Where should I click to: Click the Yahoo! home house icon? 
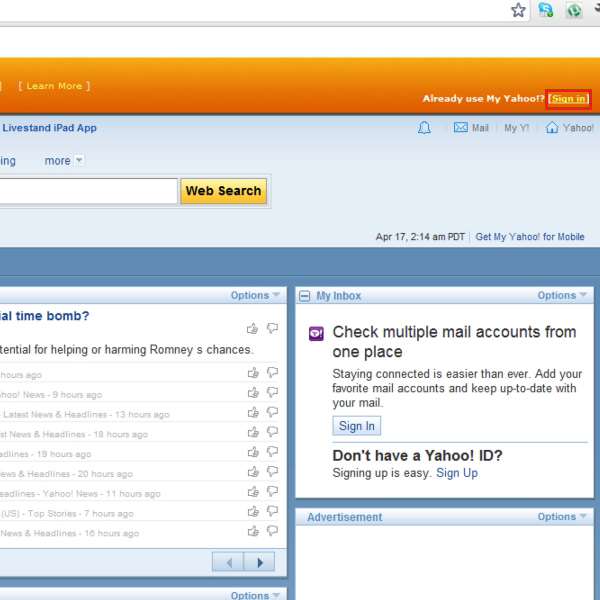click(552, 127)
